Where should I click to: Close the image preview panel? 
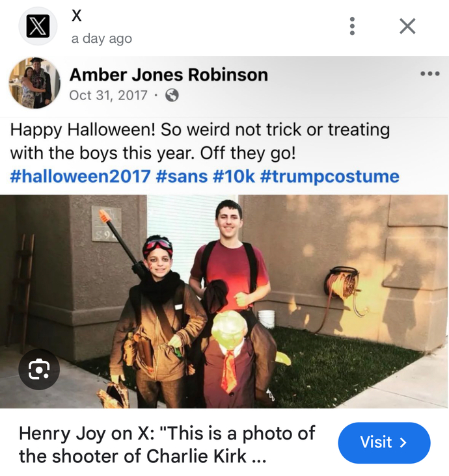coord(407,26)
